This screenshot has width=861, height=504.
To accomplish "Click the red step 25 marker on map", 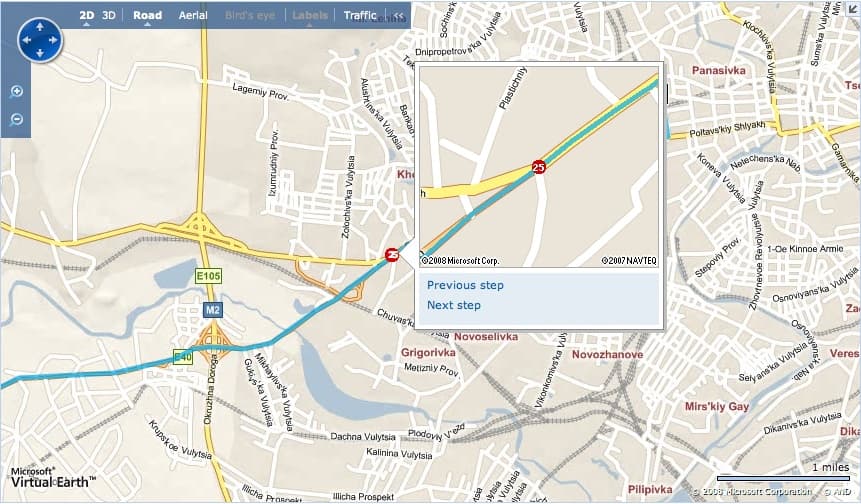I will pos(392,254).
